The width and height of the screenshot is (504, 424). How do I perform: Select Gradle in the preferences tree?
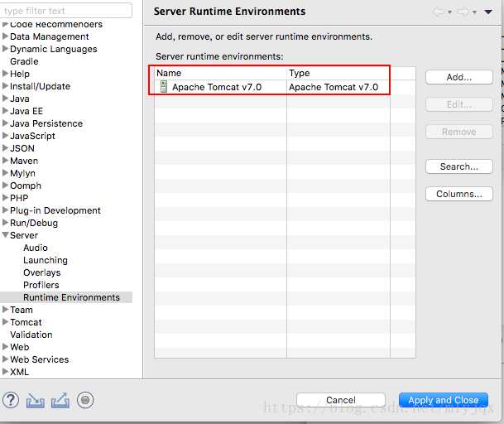pyautogui.click(x=24, y=61)
